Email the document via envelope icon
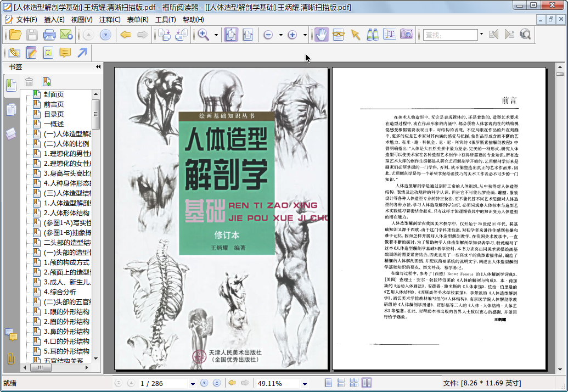Viewport: 568px width, 392px height. point(66,35)
